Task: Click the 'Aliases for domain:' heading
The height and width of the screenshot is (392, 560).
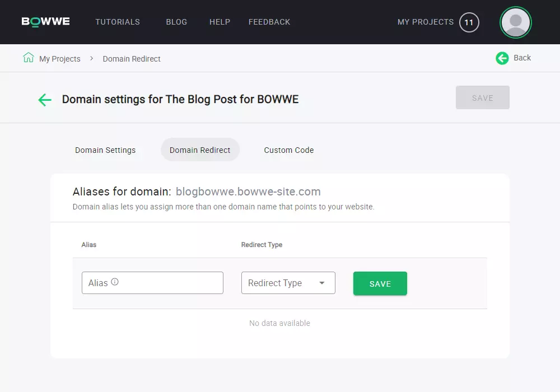Action: (x=122, y=192)
